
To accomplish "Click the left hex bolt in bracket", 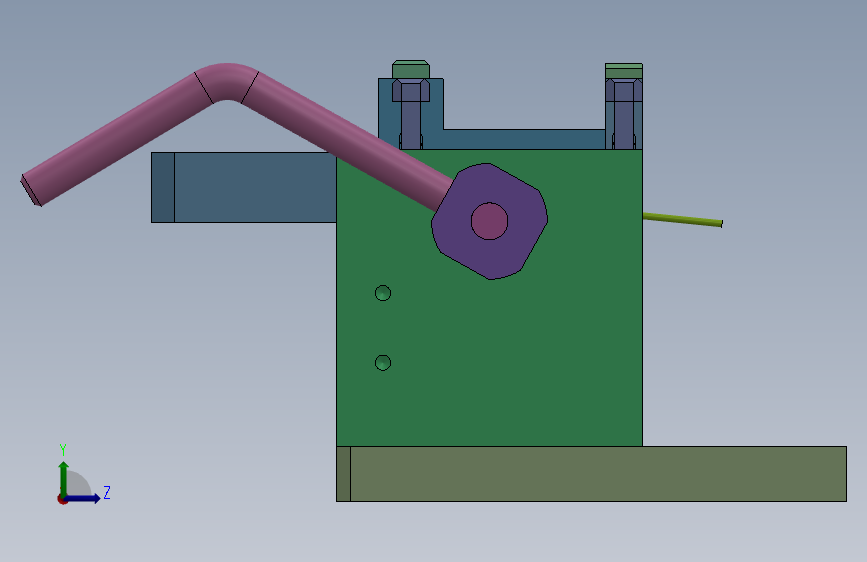I will pyautogui.click(x=411, y=114).
